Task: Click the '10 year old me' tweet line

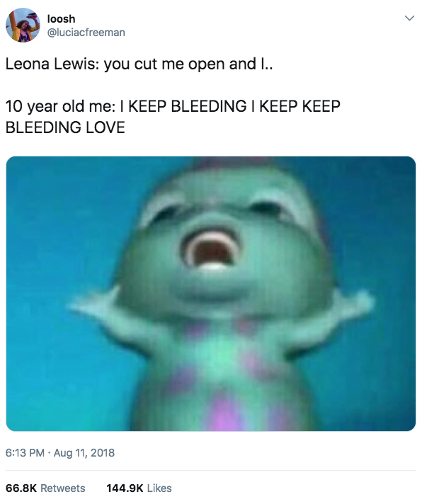Action: (173, 106)
